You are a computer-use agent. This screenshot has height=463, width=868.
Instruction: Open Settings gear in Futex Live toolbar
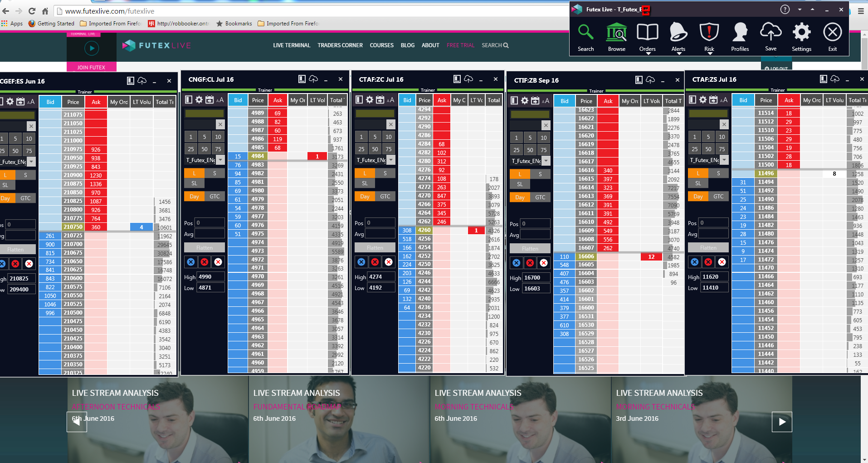coord(802,37)
